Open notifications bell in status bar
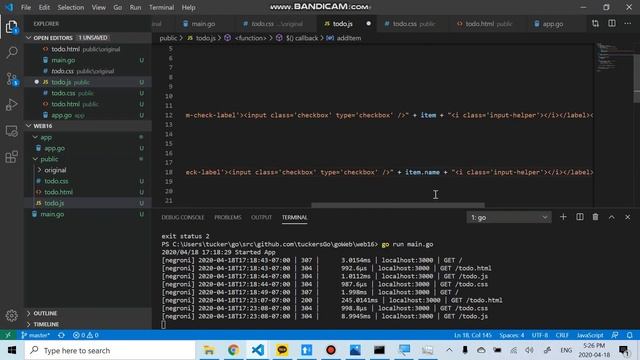The image size is (640, 360). (x=630, y=335)
